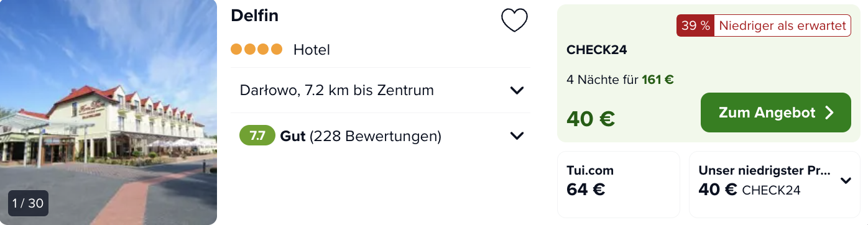Open the Delfin hotel title
This screenshot has width=868, height=225.
click(x=254, y=16)
